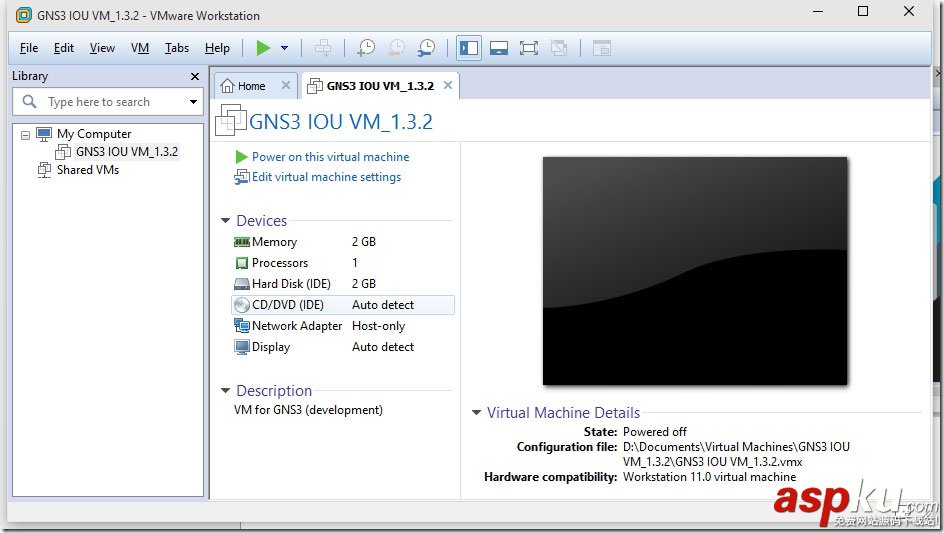Click the Memory chip icon
The height and width of the screenshot is (533, 944).
[x=241, y=242]
